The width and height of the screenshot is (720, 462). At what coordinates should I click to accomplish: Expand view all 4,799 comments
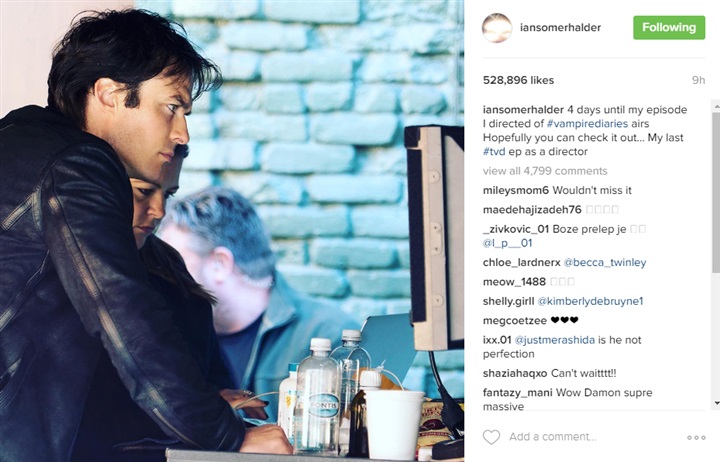(545, 171)
